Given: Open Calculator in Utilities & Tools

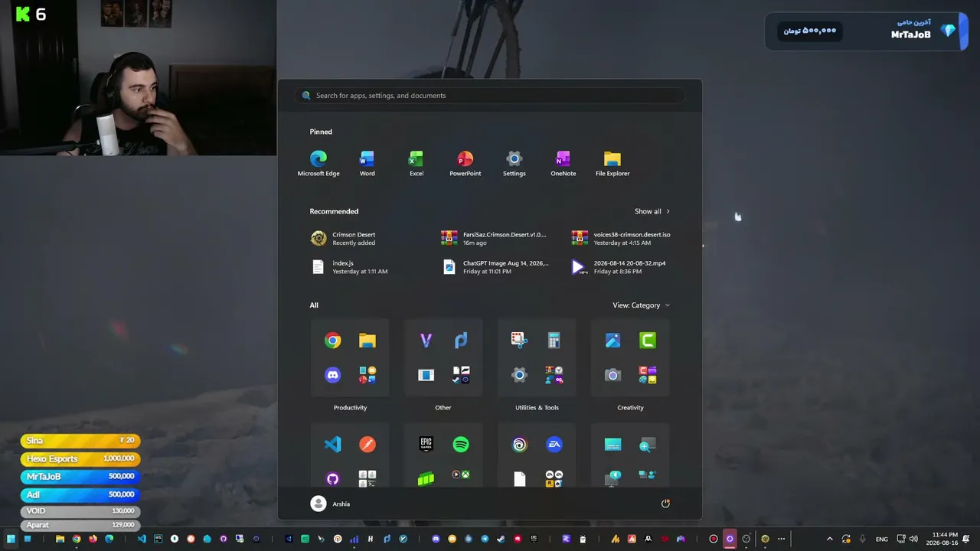Looking at the screenshot, I should tap(554, 341).
